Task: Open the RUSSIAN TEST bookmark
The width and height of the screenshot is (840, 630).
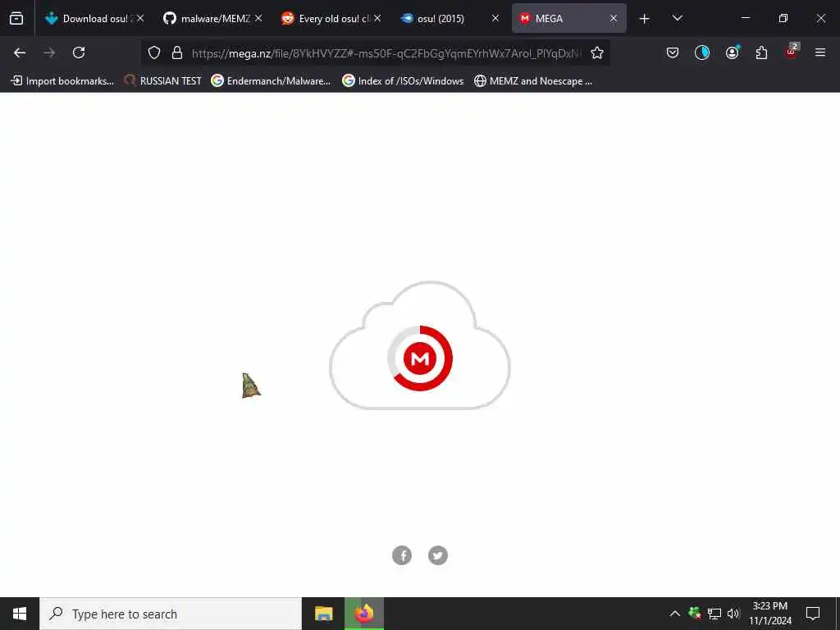Action: pos(163,81)
